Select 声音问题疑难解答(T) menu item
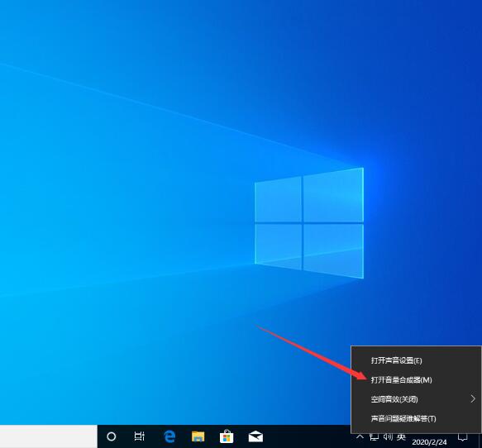 click(x=416, y=418)
